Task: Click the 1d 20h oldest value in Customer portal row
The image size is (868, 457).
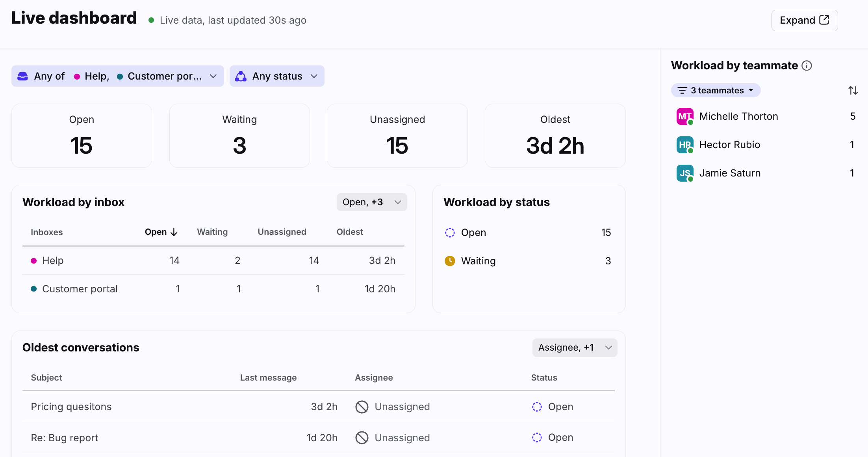Action: click(x=380, y=289)
